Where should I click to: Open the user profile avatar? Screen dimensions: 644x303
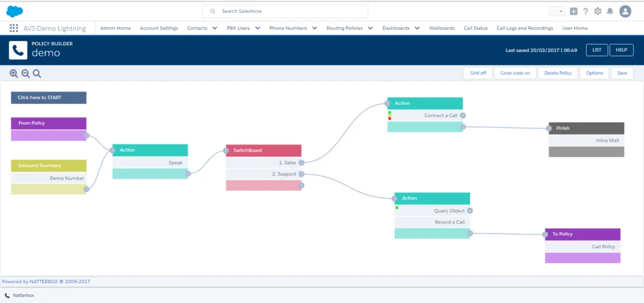tap(625, 11)
